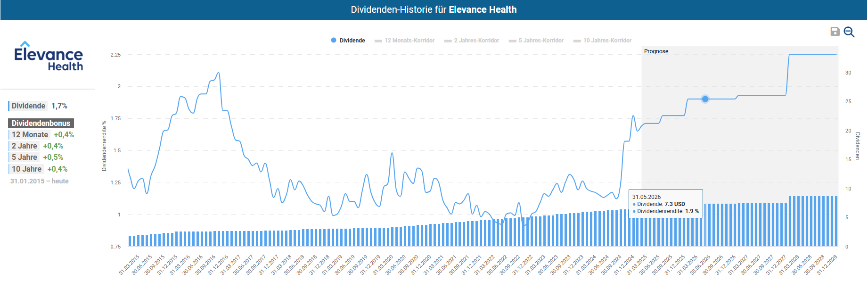Image resolution: width=868 pixels, height=281 pixels.
Task: Show the 5 Jahres-Korridor series
Action: [x=536, y=41]
